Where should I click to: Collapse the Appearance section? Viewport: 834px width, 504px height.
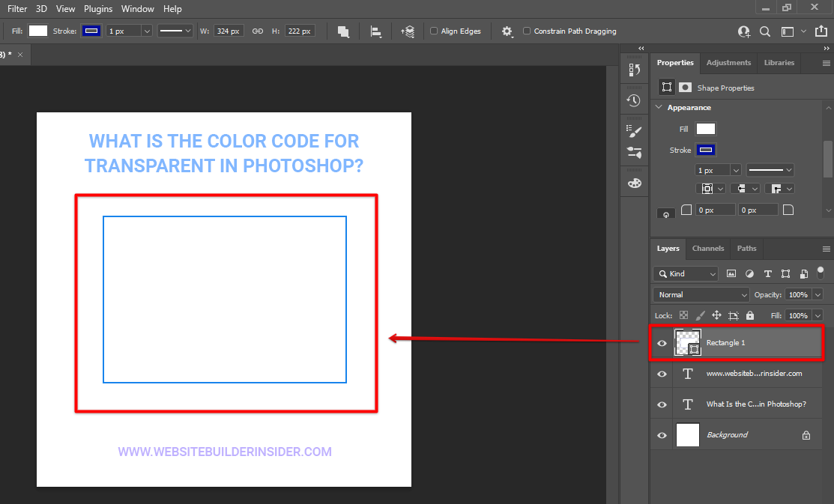(659, 108)
